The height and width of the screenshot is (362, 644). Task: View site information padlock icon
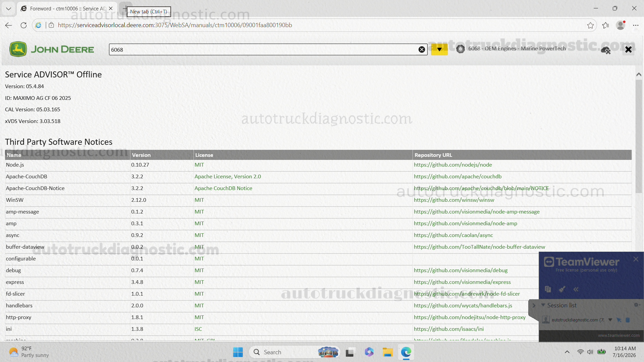[51, 25]
